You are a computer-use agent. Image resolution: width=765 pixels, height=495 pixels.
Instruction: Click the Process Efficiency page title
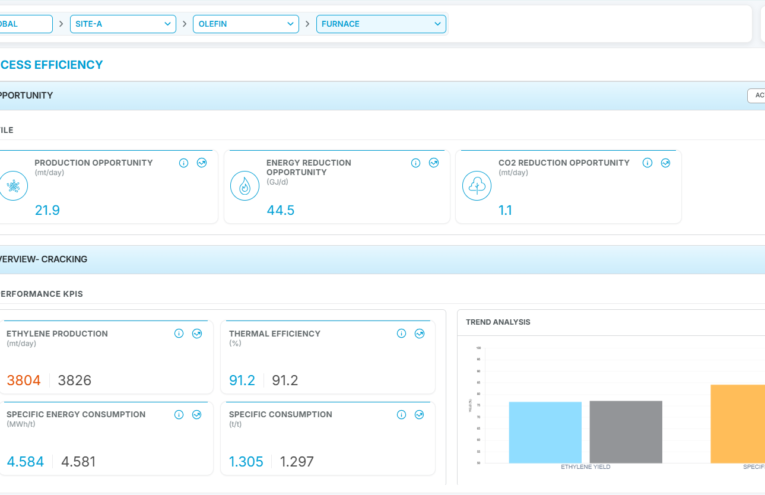(x=51, y=65)
